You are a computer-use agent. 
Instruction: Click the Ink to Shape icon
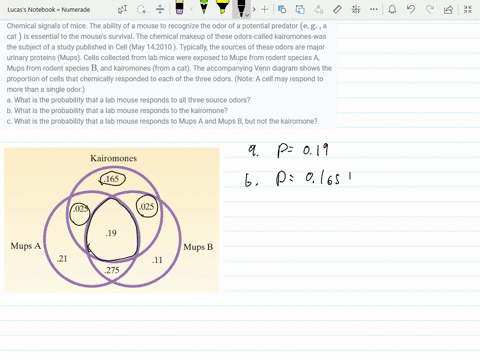coord(300,9)
